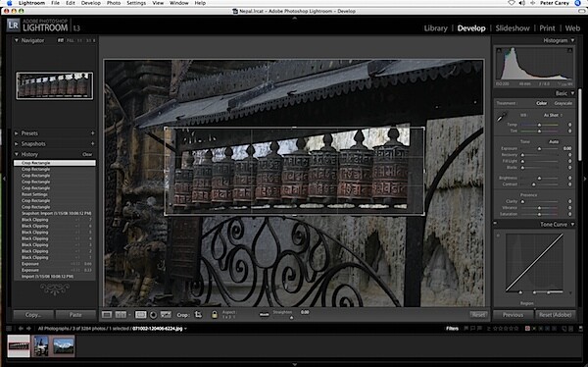Open the Apple menu
This screenshot has width=588, height=367.
[x=10, y=3]
